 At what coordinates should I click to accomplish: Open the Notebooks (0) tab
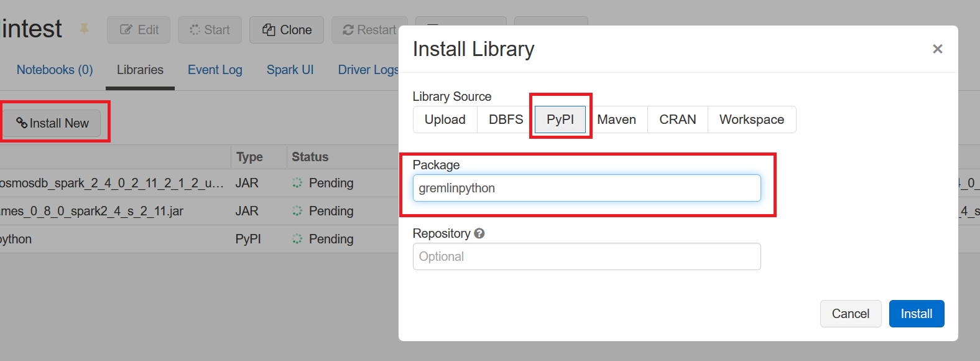pyautogui.click(x=55, y=70)
